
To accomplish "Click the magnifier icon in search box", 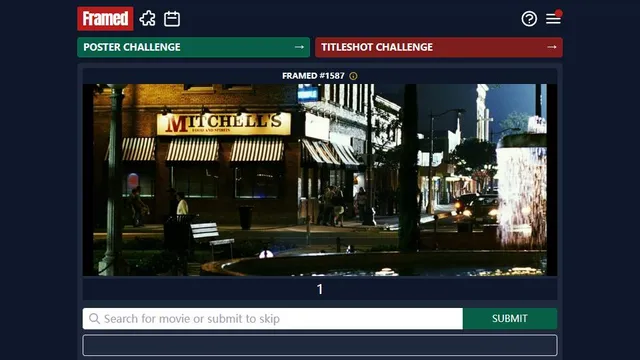I will click(x=94, y=319).
